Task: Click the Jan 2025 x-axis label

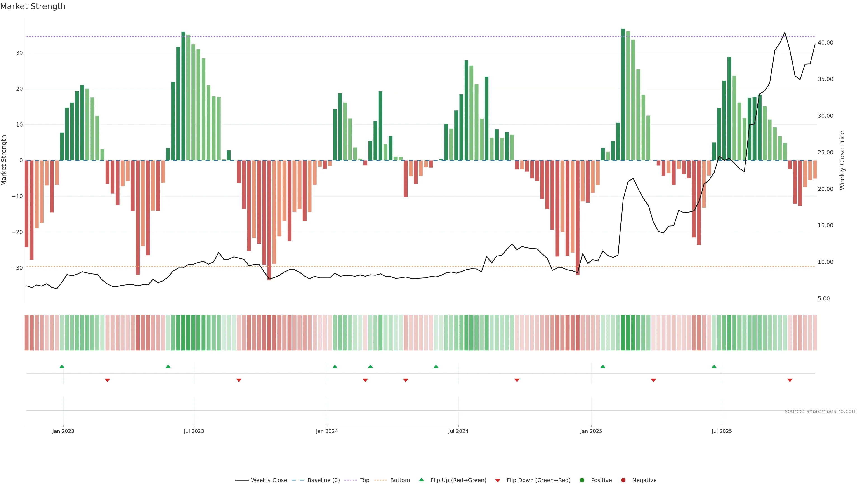Action: tap(591, 431)
